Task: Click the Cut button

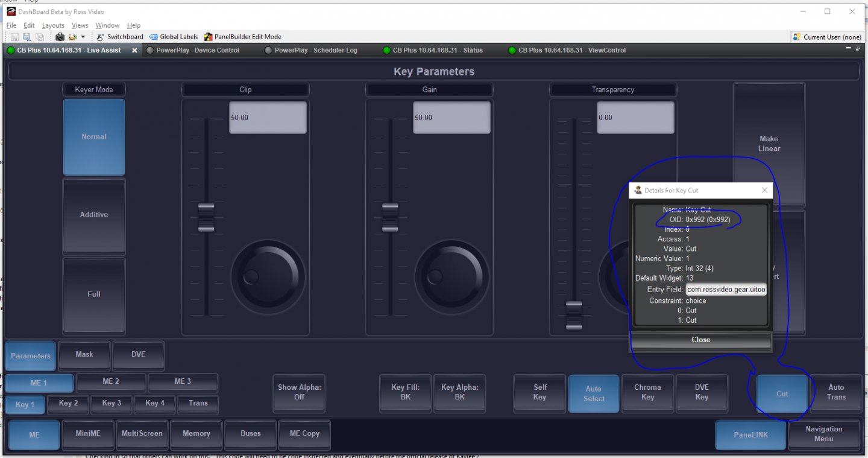Action: point(782,394)
